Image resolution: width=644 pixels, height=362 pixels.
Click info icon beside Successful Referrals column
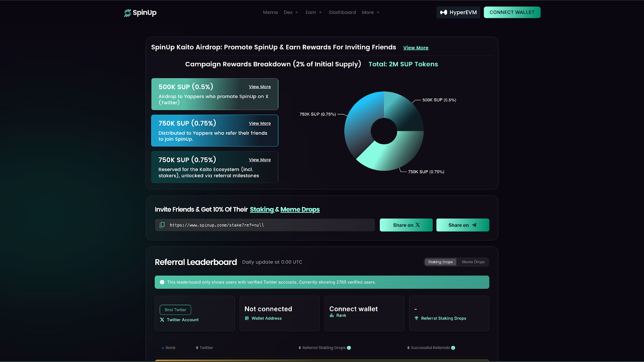coord(453,348)
